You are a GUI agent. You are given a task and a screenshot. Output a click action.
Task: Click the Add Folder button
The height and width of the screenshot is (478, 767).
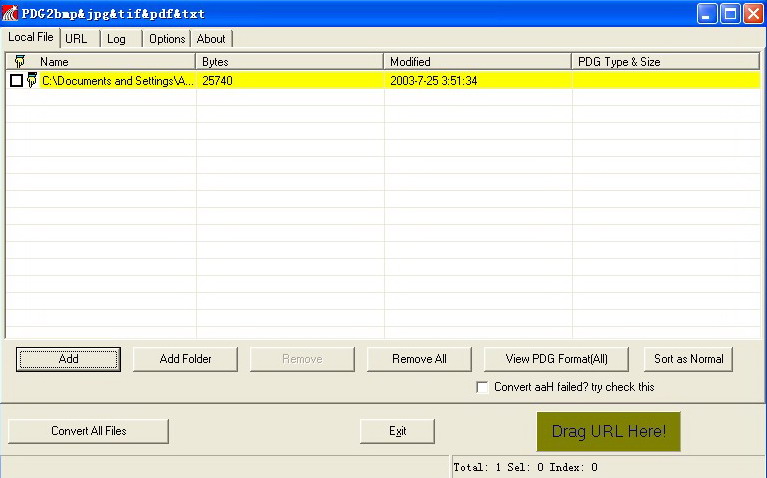point(185,359)
